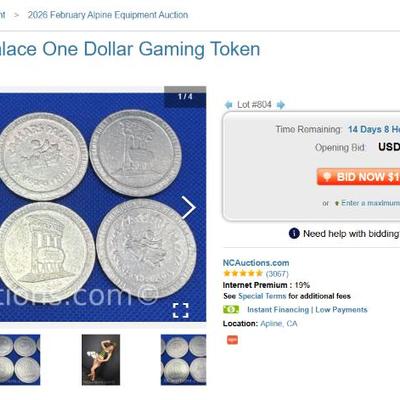Open the Enter a maximum bid link
The width and height of the screenshot is (400, 400).
tap(370, 203)
